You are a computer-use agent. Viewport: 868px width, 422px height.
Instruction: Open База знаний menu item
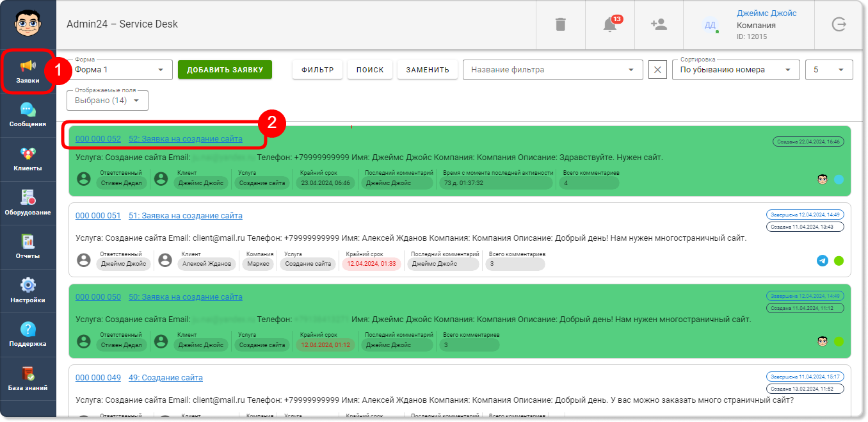(28, 379)
